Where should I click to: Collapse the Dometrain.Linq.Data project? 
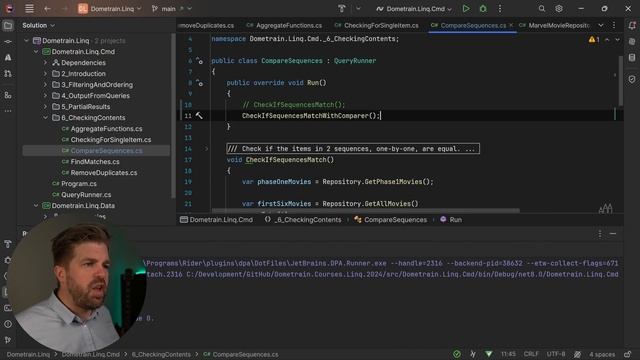point(36,206)
